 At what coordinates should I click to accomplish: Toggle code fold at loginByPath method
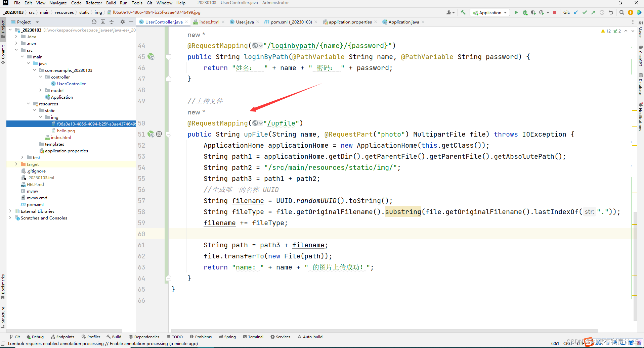[169, 57]
